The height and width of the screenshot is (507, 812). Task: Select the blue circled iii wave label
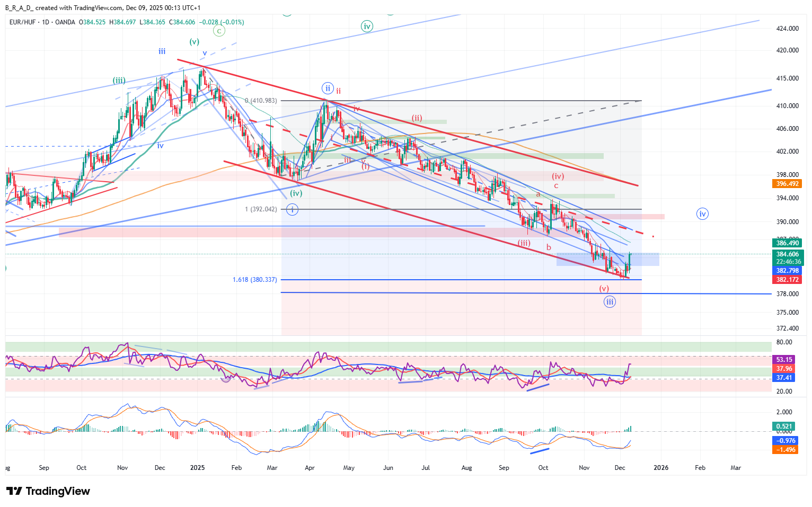(x=610, y=302)
